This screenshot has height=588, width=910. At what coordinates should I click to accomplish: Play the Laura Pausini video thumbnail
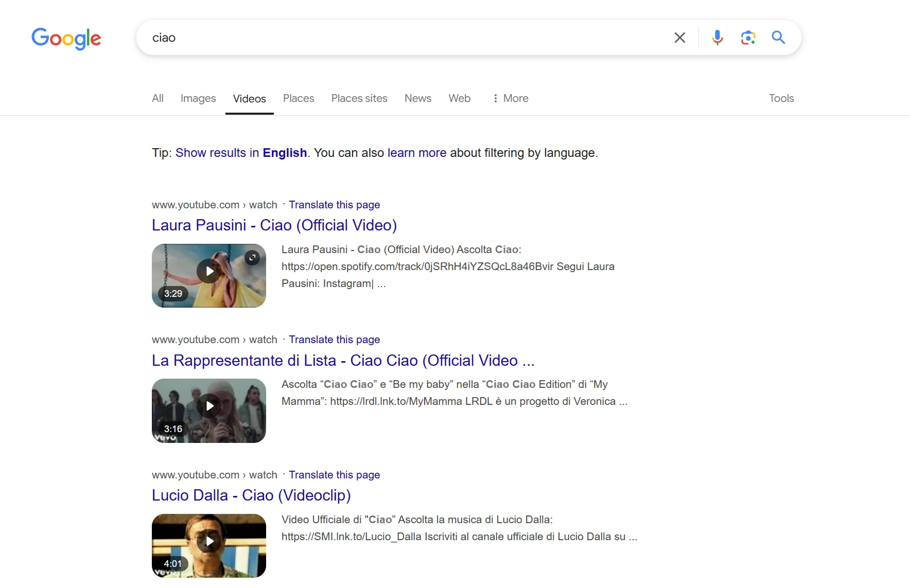click(208, 271)
